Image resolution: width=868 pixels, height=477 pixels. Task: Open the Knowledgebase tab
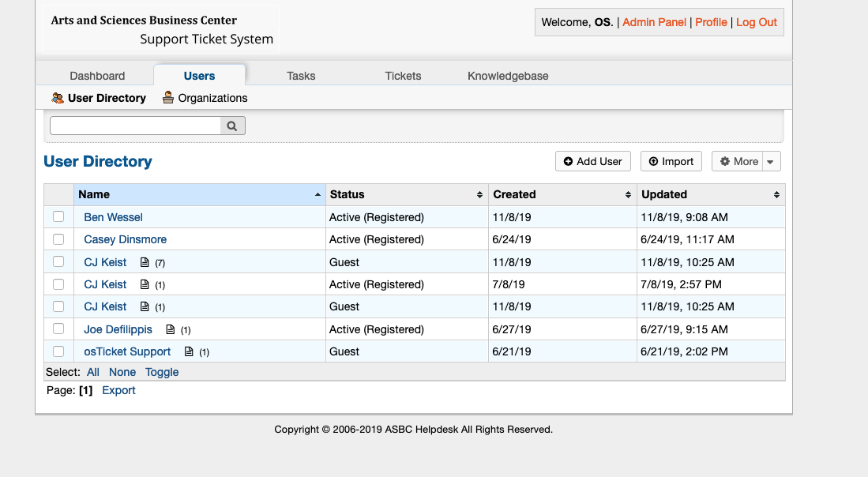508,76
